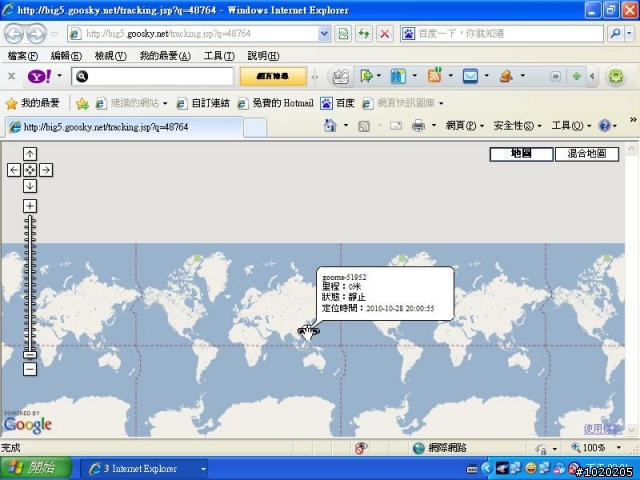Expand the Yahoo toolbar chevron overflow
The height and width of the screenshot is (480, 640).
pos(555,76)
